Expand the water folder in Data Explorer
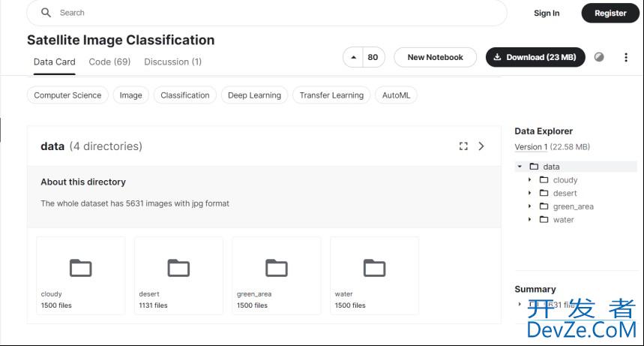 pyautogui.click(x=530, y=220)
